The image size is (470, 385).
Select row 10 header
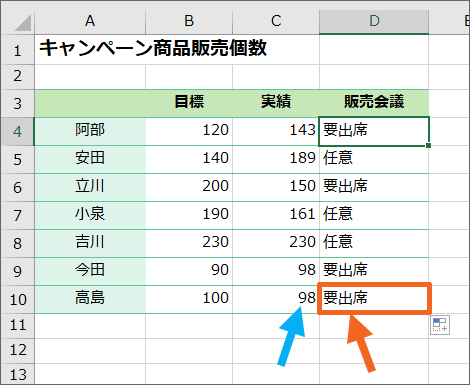tap(18, 299)
